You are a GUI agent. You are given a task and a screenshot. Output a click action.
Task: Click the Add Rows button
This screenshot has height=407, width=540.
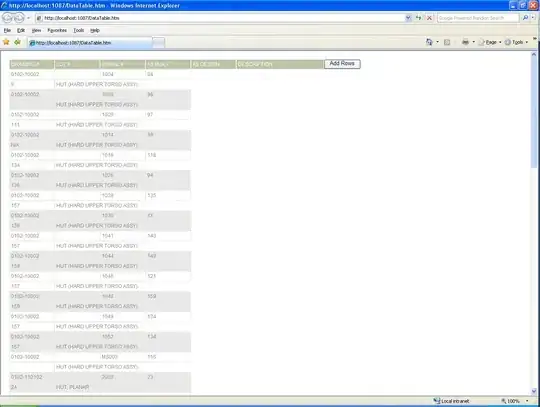342,64
